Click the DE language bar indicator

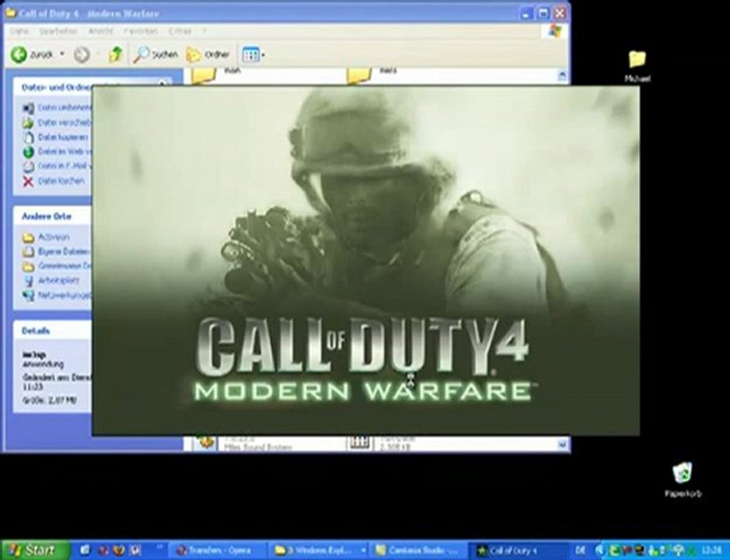coord(580,551)
